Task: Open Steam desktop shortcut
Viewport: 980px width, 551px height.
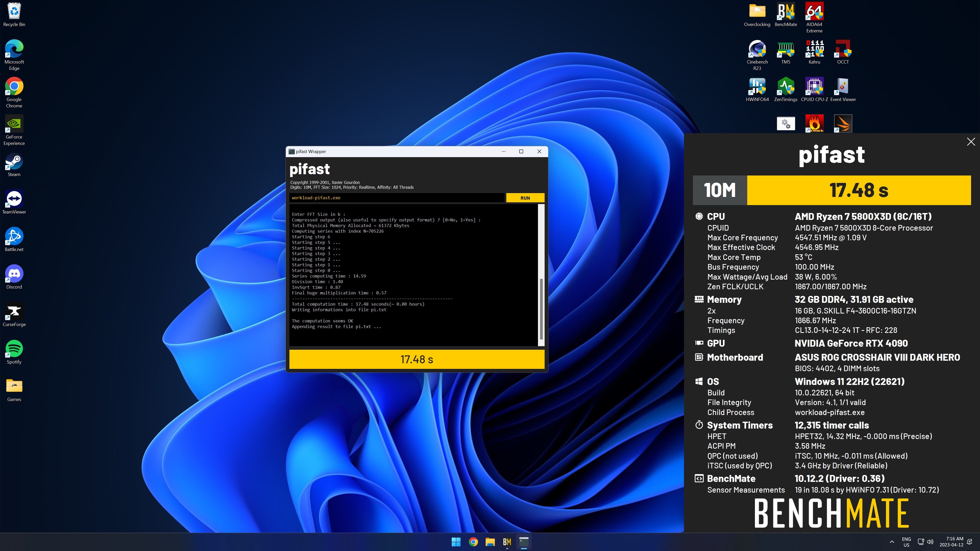Action: click(x=14, y=165)
